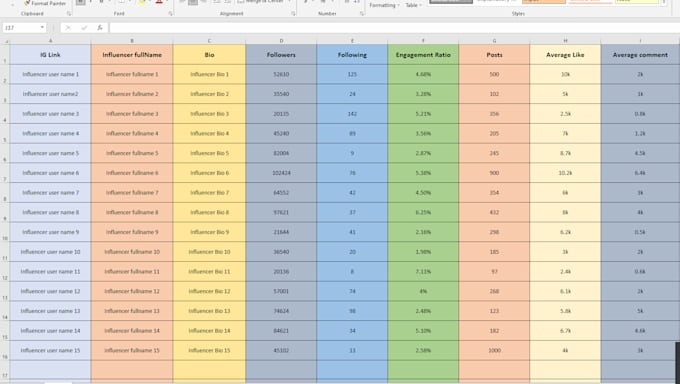The image size is (680, 384).
Task: Select the 'Posts' header cell
Action: coord(494,55)
